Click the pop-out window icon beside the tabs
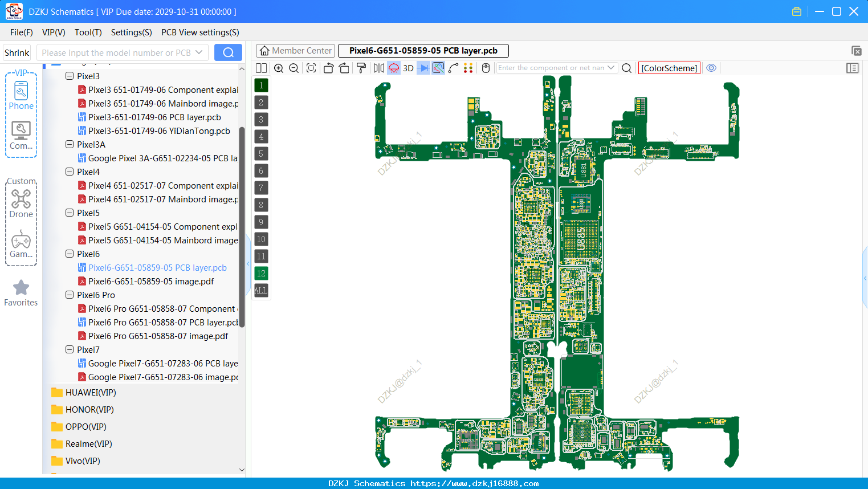The width and height of the screenshot is (868, 489). pyautogui.click(x=856, y=51)
